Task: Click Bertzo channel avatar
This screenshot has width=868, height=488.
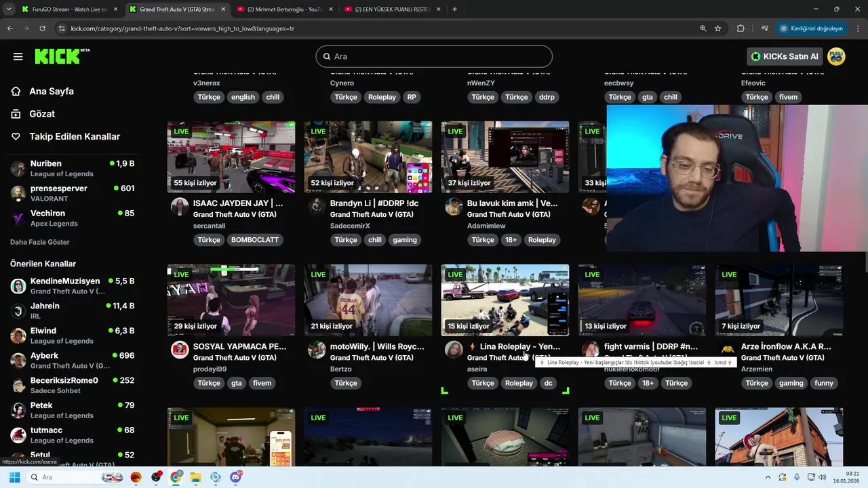Action: click(317, 350)
